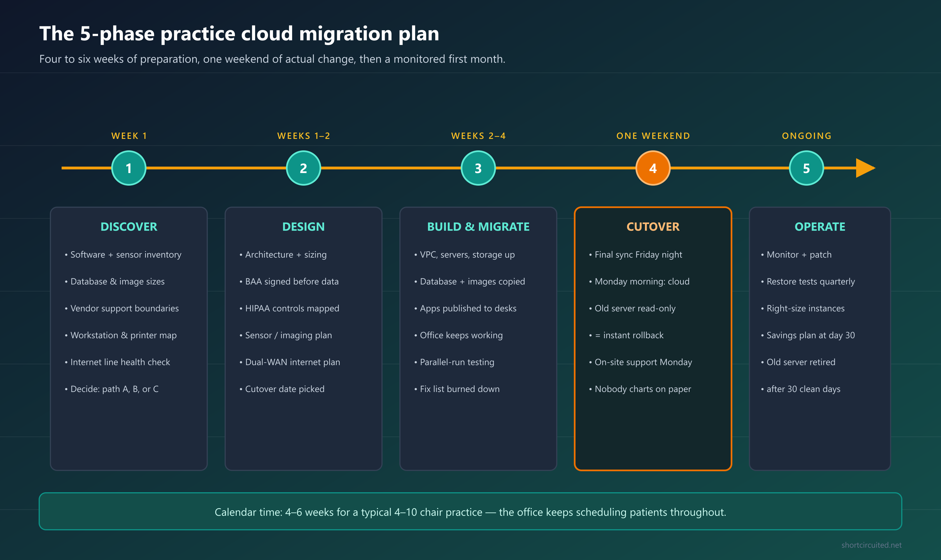Click the phase 2 circle marker
This screenshot has height=560, width=941.
304,168
